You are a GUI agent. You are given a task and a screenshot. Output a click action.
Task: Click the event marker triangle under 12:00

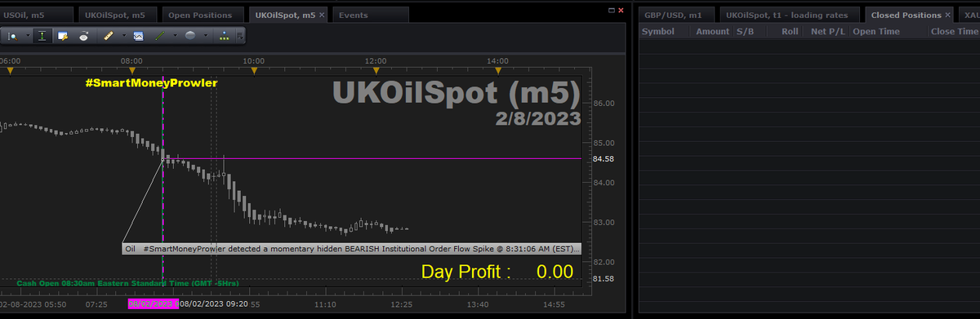click(x=376, y=71)
